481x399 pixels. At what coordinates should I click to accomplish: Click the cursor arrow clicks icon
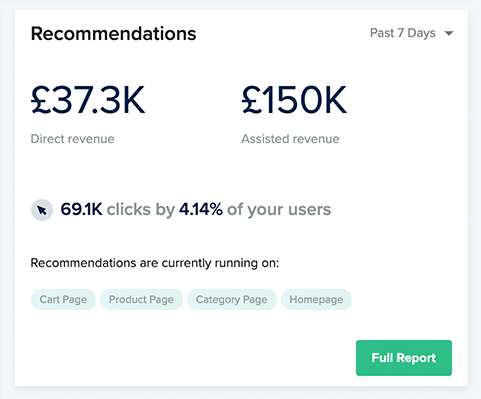click(42, 210)
